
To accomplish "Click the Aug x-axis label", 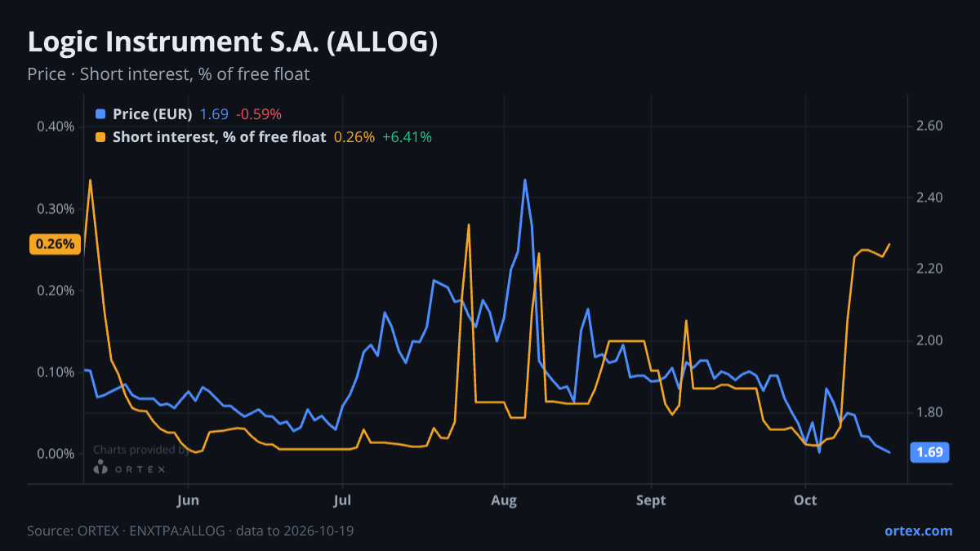I will pos(505,500).
